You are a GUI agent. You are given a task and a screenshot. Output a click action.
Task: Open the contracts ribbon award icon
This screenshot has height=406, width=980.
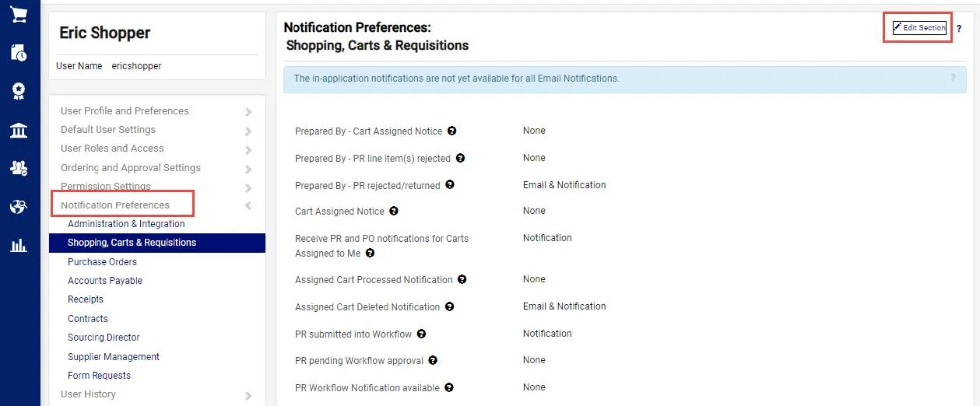click(x=19, y=92)
